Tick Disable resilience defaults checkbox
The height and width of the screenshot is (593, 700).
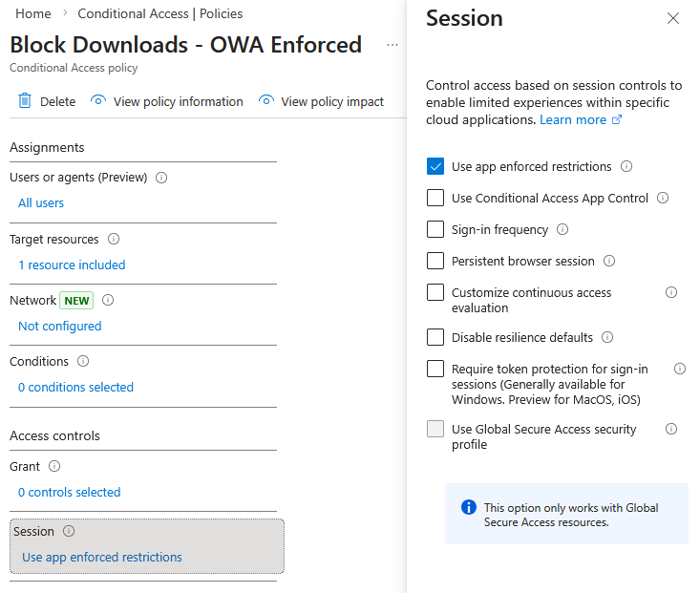435,337
